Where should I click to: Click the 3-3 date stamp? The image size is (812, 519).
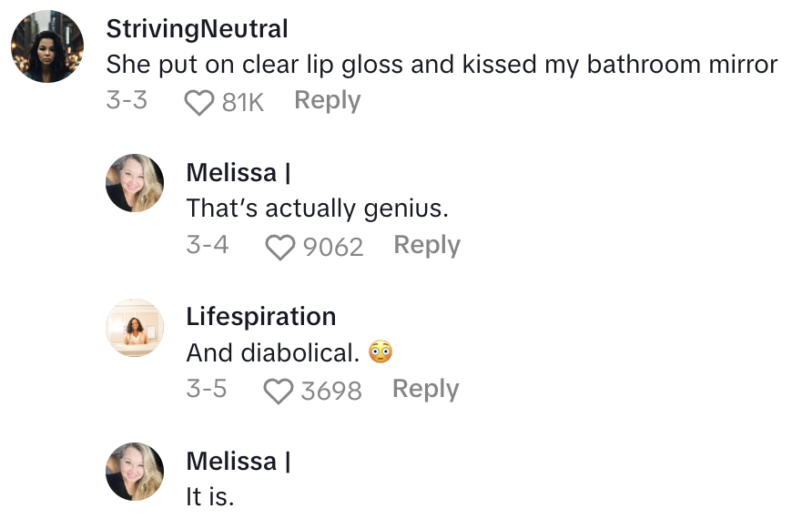[127, 100]
